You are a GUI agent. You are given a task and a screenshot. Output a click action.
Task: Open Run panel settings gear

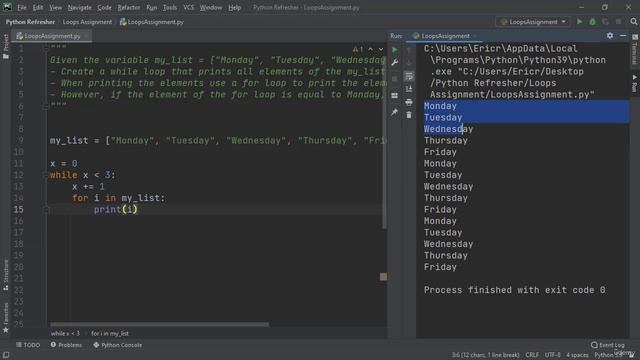tap(610, 36)
